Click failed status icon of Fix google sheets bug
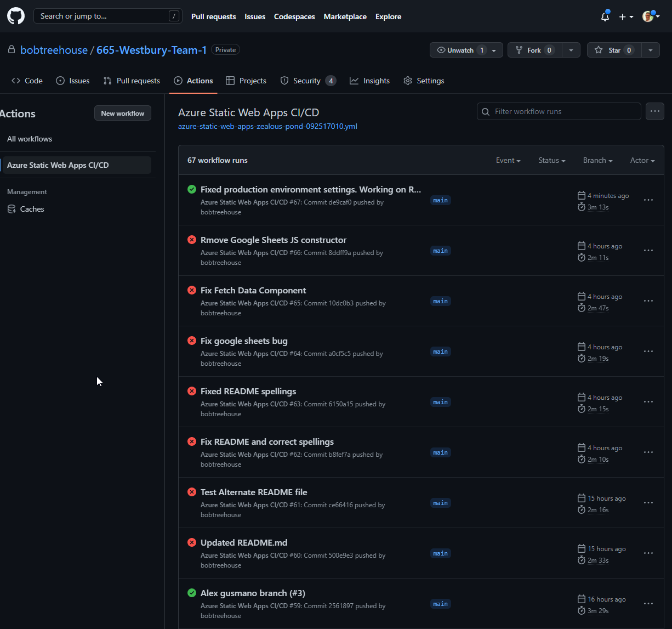Screen dimensions: 672x629 coord(192,341)
